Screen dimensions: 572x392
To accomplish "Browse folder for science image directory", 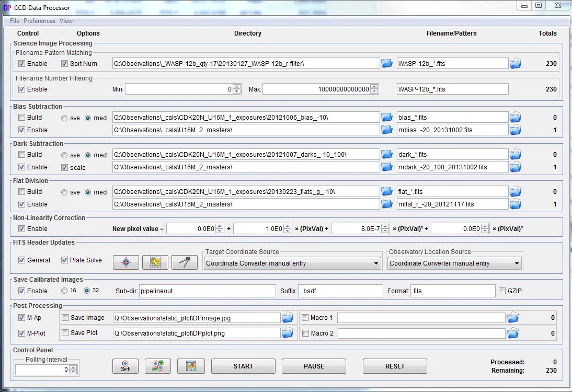I will [387, 64].
